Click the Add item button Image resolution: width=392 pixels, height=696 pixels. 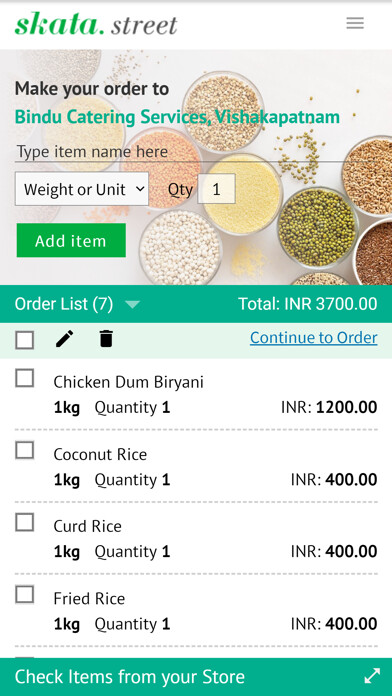[71, 240]
